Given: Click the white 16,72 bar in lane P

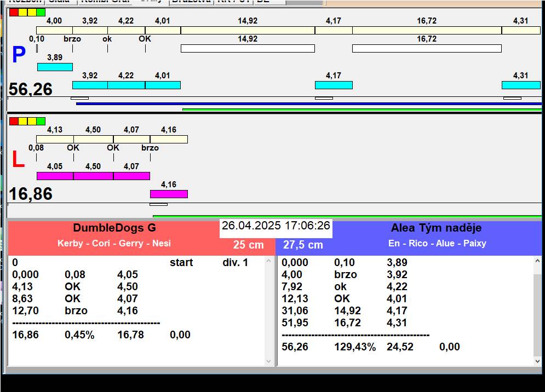Looking at the screenshot, I should click(x=427, y=48).
